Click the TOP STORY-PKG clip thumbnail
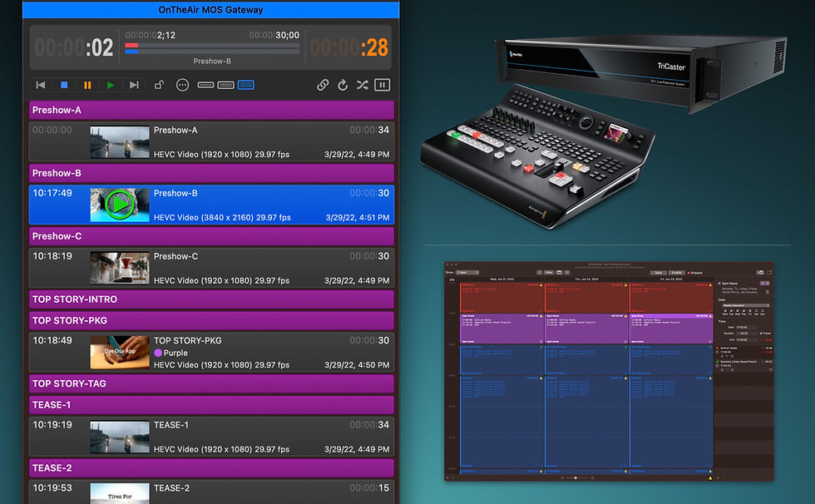815x504 pixels. pyautogui.click(x=120, y=353)
